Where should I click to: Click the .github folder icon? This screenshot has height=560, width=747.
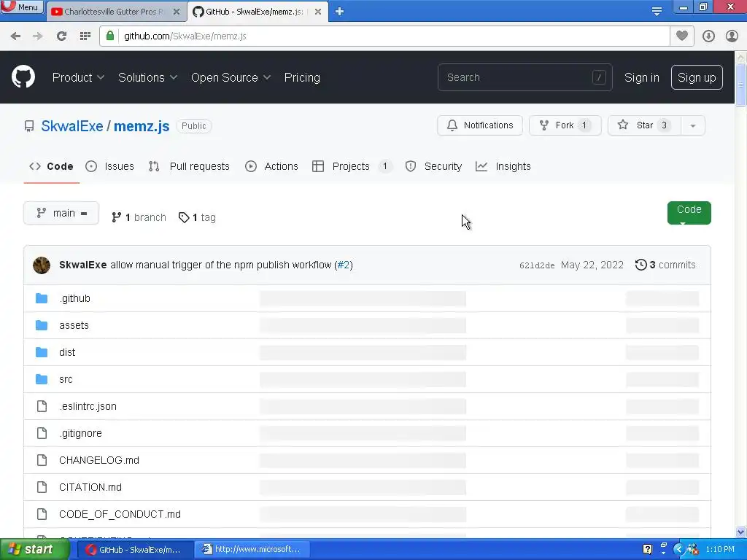tap(42, 298)
